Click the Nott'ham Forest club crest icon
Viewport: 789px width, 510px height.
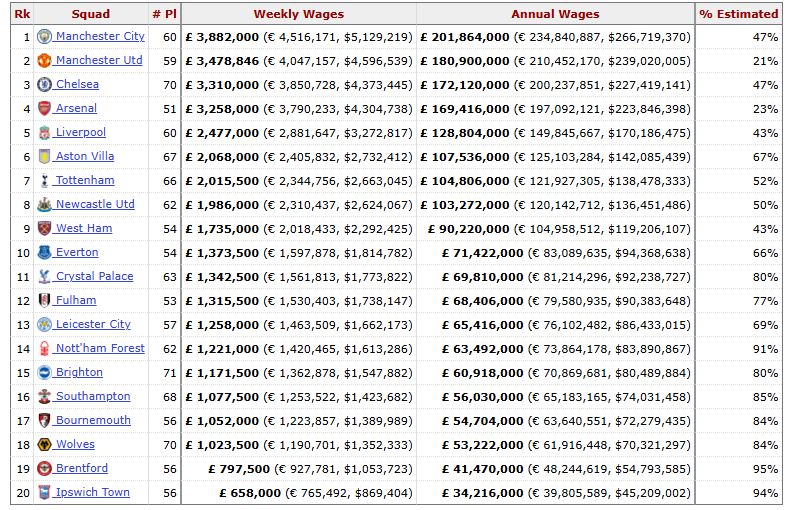pyautogui.click(x=44, y=349)
